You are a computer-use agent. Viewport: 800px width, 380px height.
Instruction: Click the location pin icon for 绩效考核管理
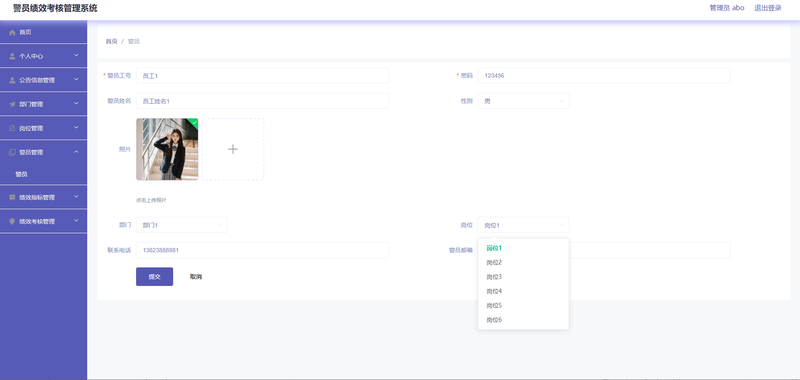pos(12,221)
